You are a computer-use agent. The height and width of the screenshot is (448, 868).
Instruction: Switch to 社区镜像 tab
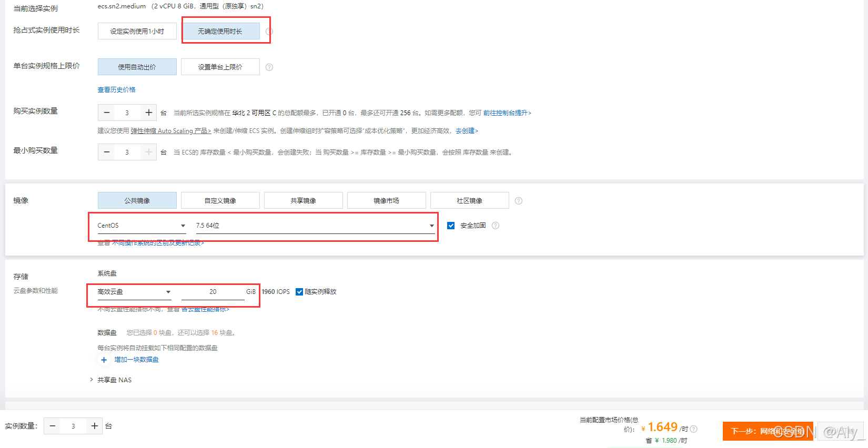[x=470, y=200]
